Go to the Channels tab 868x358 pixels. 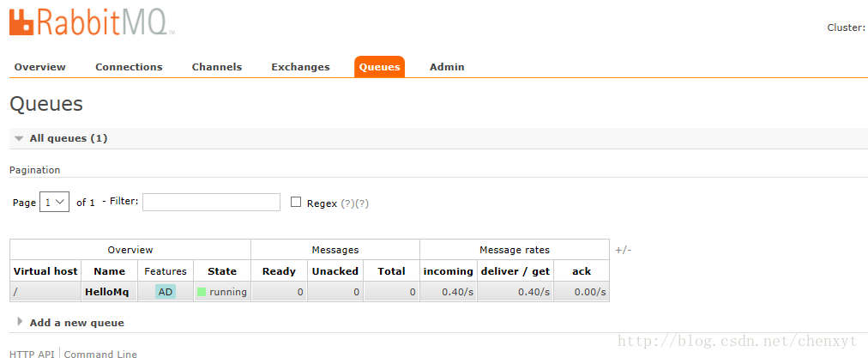[x=217, y=67]
